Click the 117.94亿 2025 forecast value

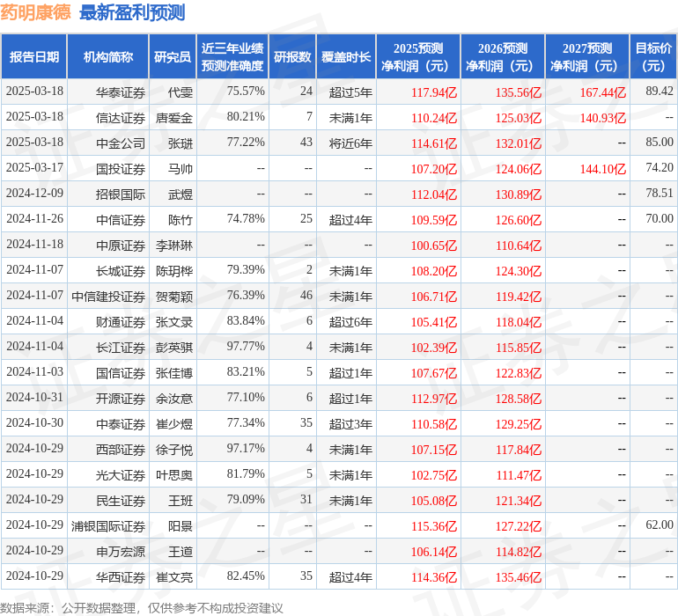[434, 92]
